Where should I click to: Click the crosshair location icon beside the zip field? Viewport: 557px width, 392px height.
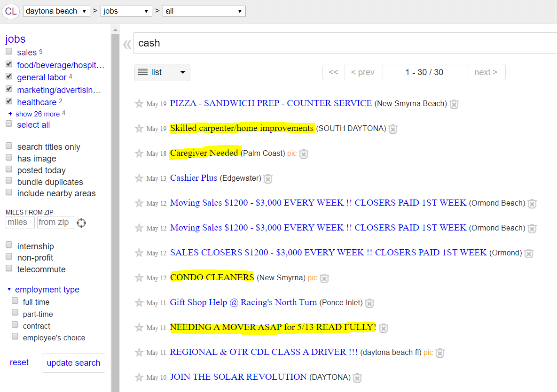coord(81,222)
